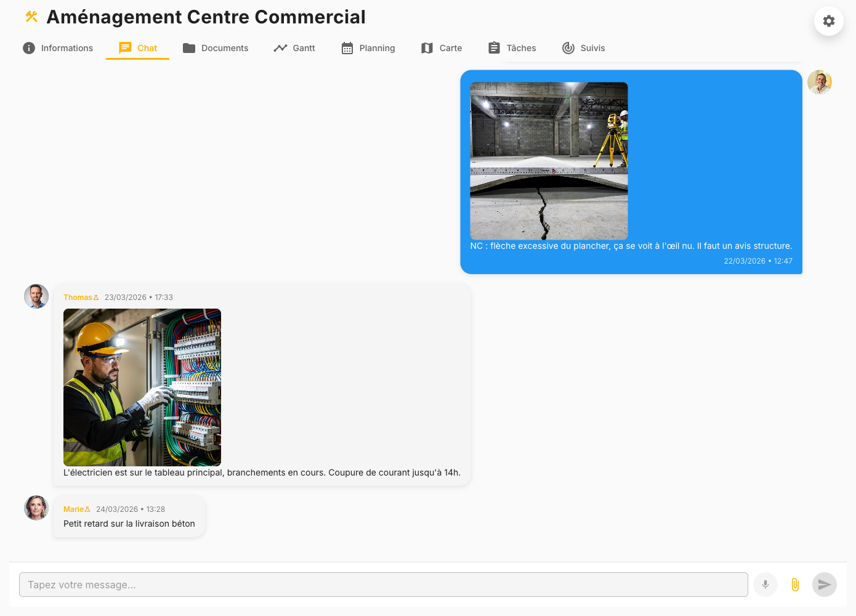Click the paperclip attachment icon
The image size is (856, 616).
(794, 585)
